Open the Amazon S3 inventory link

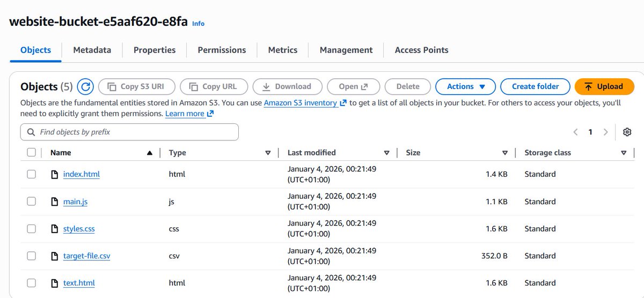pos(305,102)
